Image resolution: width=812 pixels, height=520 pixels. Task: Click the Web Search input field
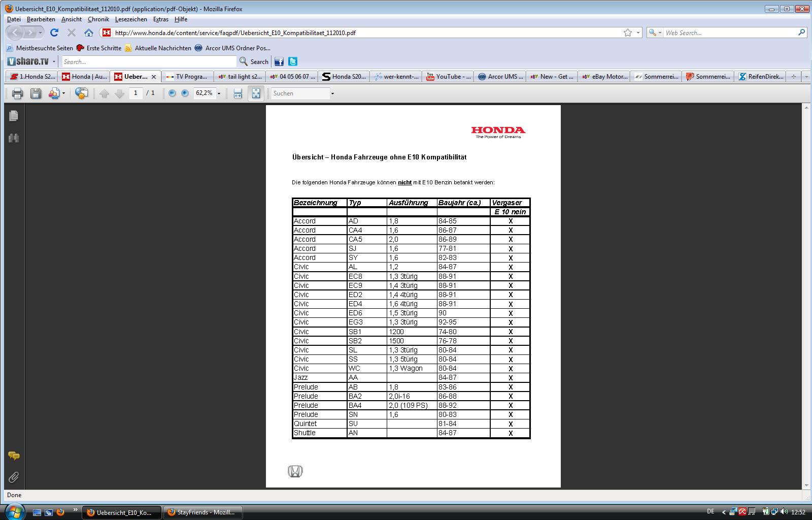[730, 33]
